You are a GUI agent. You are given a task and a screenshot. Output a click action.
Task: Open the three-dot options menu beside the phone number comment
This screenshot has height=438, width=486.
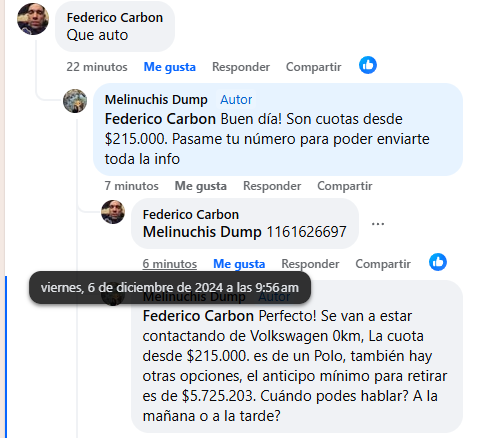378,224
